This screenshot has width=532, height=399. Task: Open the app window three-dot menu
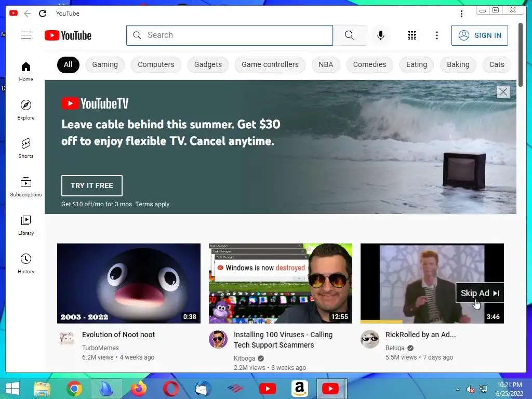click(x=461, y=14)
